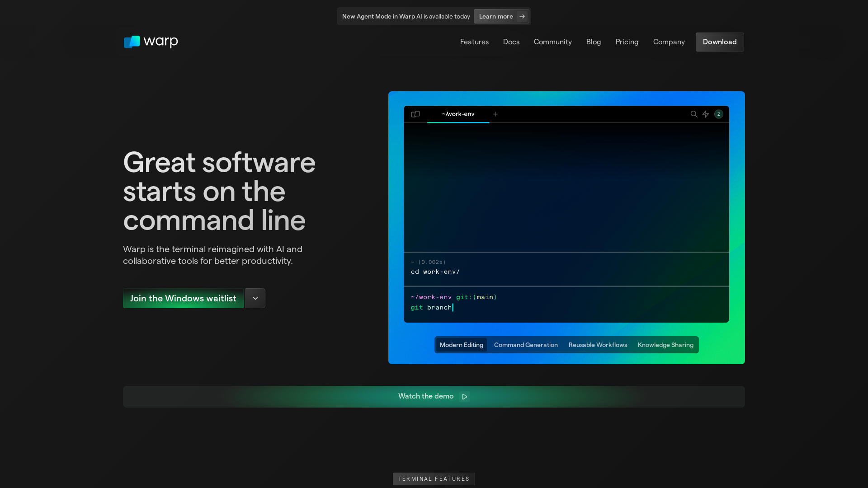Switch to Command Generation
Image resolution: width=868 pixels, height=488 pixels.
tap(526, 345)
